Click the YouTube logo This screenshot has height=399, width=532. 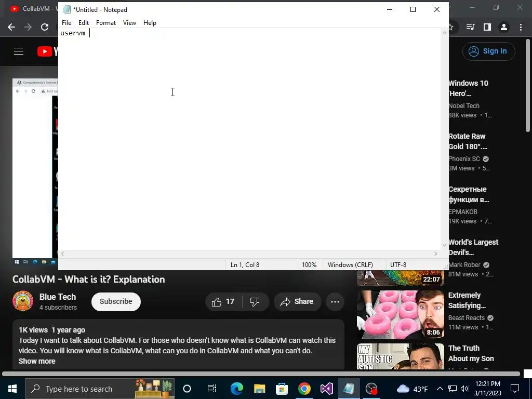(x=47, y=51)
